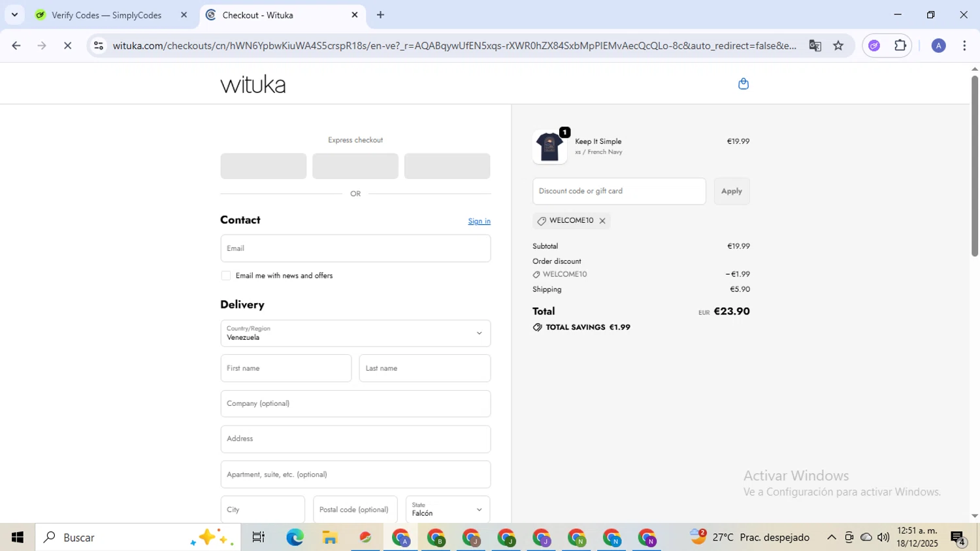Click the scrollbar down arrow

(x=974, y=516)
